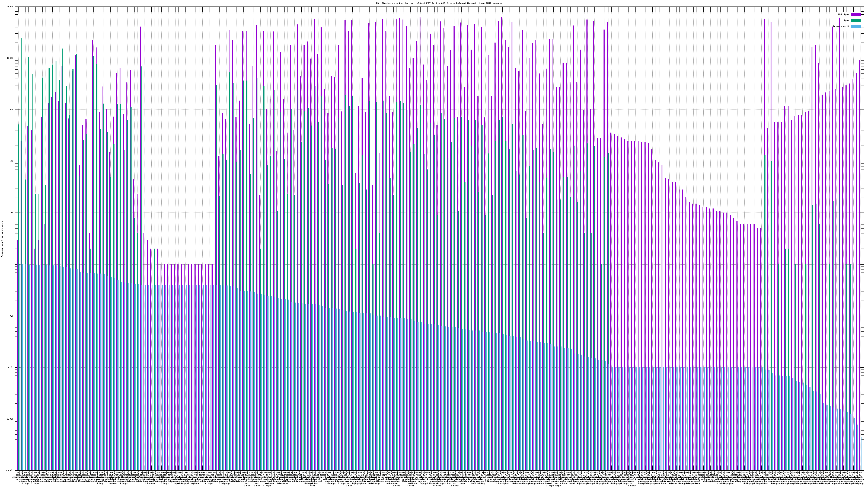
Task: Click the blue Score (0..1) legend swatch
Action: tap(856, 26)
